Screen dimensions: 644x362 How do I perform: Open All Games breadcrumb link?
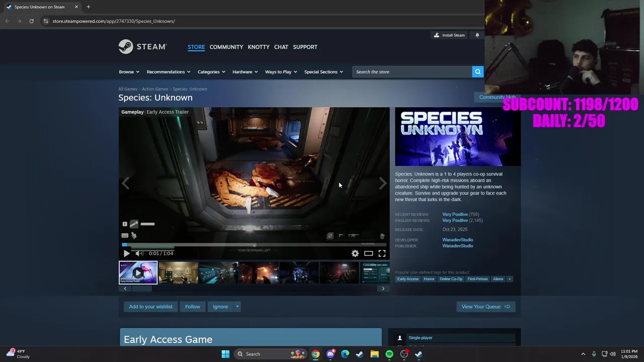click(x=128, y=89)
